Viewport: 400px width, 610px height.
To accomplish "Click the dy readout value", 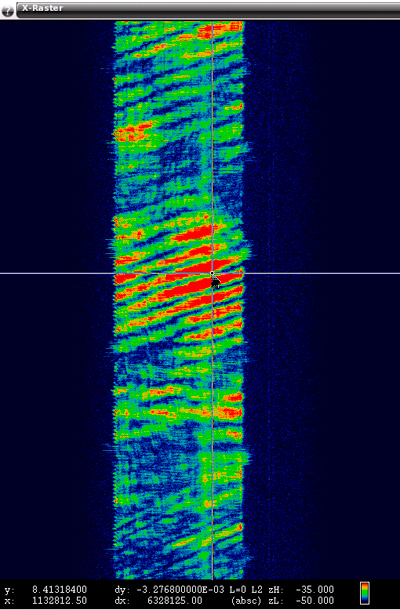I will click(180, 590).
